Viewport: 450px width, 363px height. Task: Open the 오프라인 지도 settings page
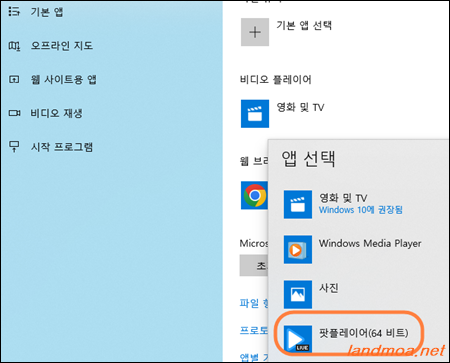point(62,46)
